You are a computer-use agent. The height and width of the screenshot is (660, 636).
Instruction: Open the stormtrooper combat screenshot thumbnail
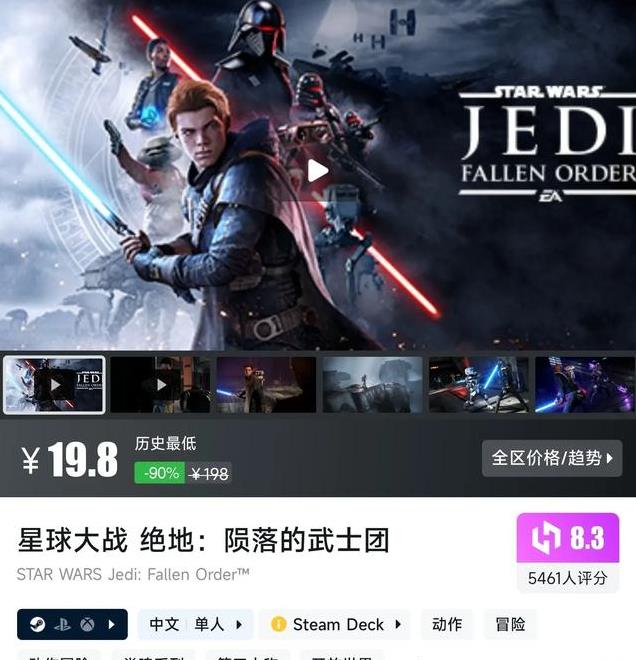click(x=479, y=385)
